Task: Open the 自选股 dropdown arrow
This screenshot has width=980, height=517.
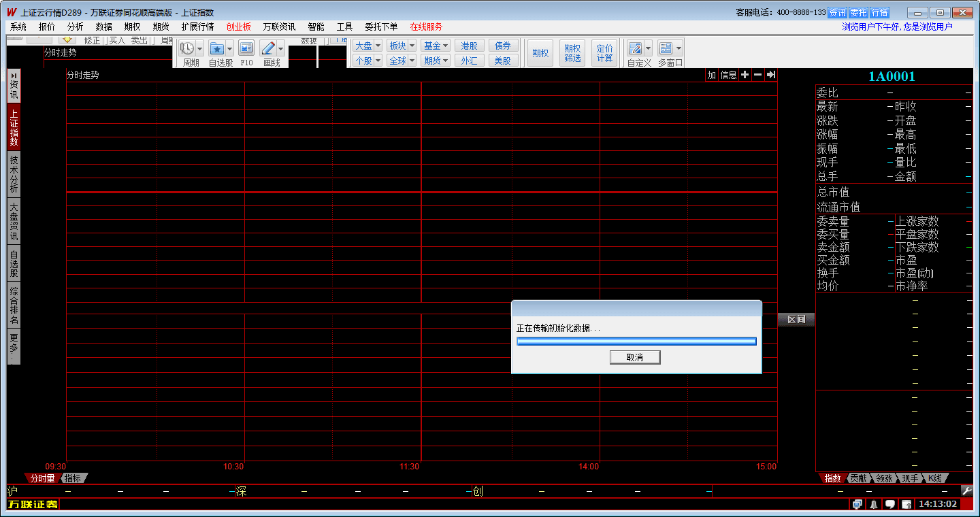Action: (x=229, y=48)
